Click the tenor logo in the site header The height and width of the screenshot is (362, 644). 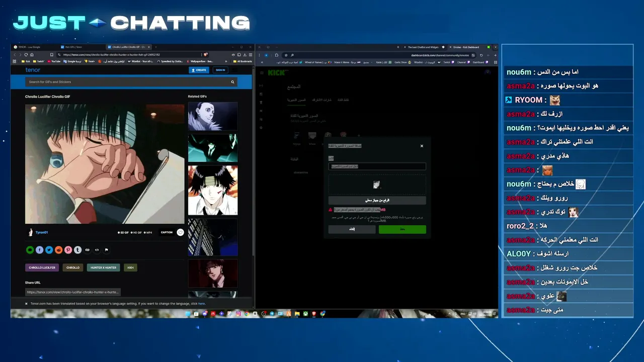(33, 70)
